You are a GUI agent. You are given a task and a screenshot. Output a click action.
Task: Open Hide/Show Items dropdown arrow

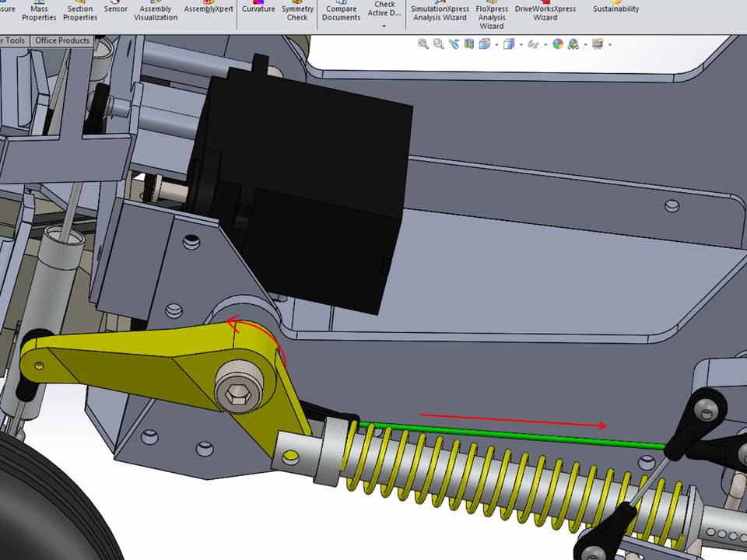[545, 45]
